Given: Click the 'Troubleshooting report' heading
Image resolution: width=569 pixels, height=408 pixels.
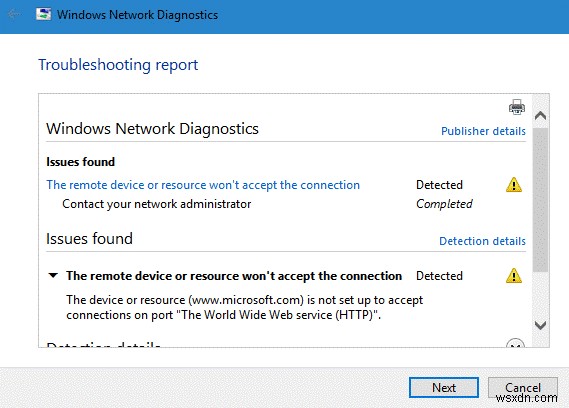Looking at the screenshot, I should 118,65.
